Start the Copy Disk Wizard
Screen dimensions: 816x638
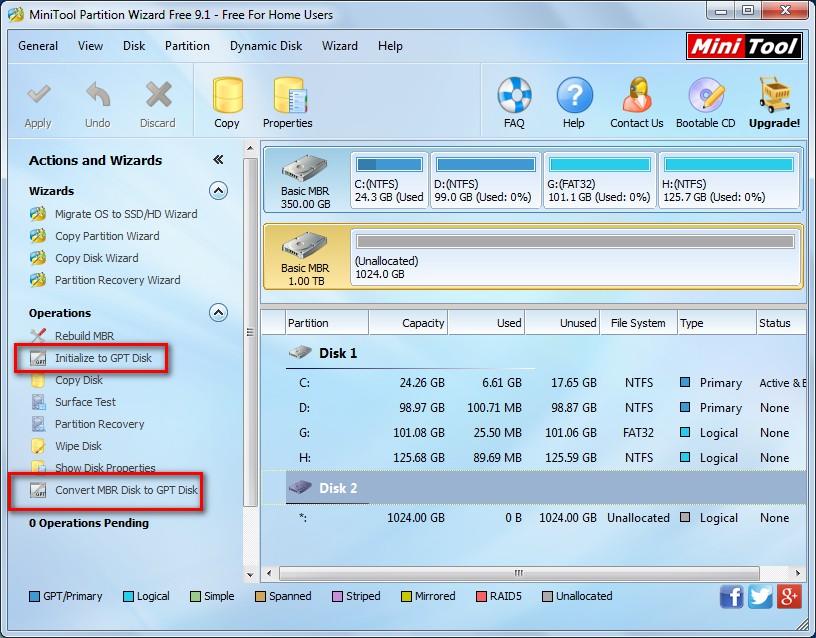97,258
